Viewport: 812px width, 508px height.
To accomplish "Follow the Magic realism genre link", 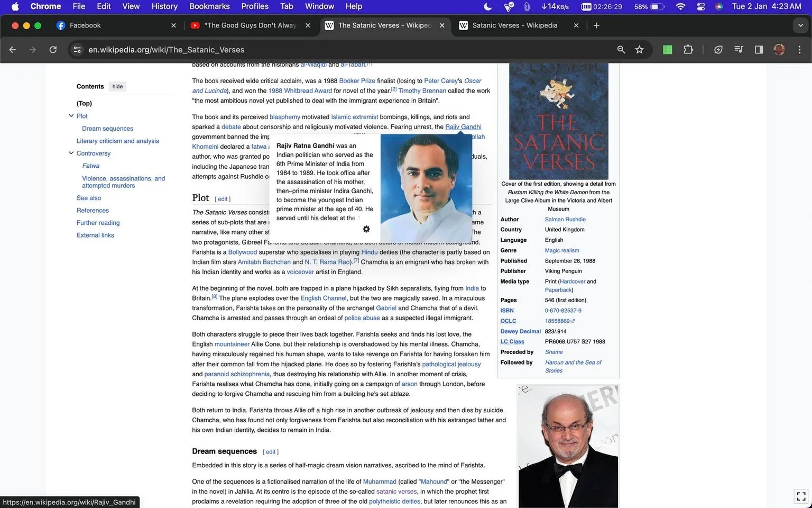I will coord(562,250).
